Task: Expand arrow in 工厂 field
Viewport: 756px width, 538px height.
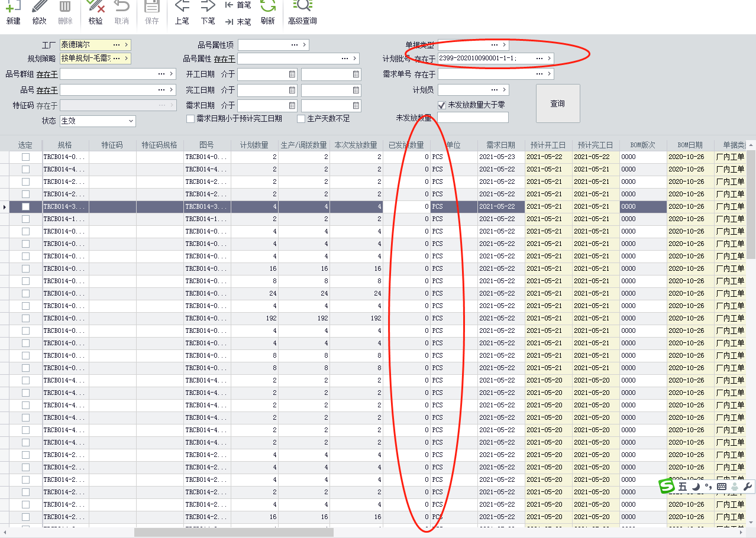Action: coord(126,45)
